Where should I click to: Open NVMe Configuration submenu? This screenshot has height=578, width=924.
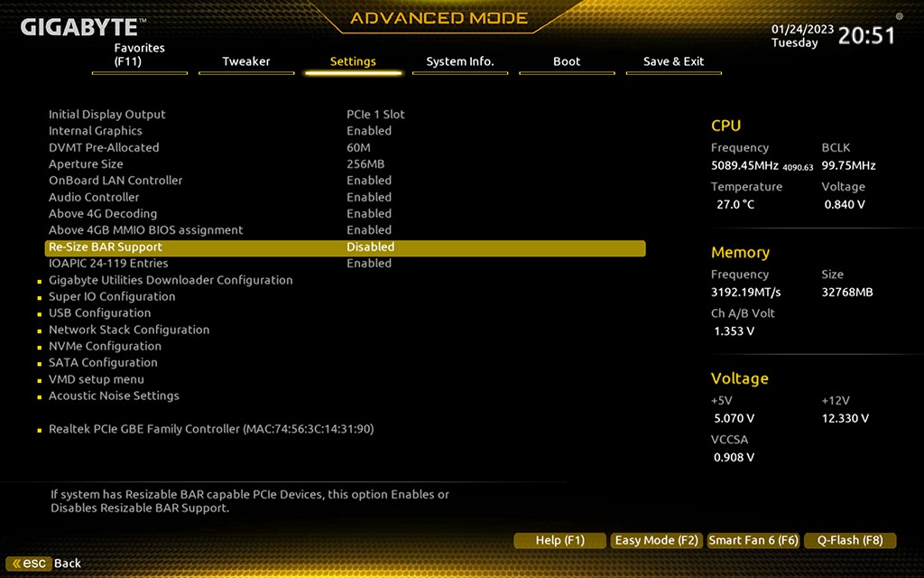pos(105,346)
